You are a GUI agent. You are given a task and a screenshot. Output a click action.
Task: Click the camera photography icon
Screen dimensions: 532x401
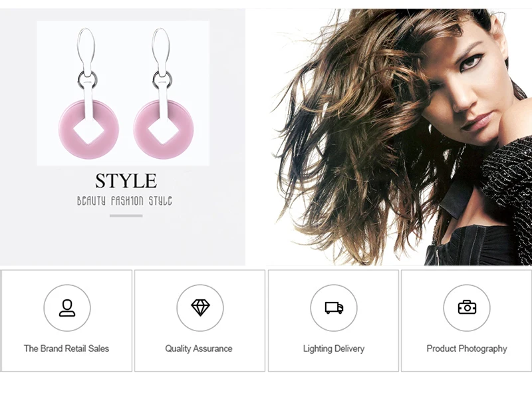click(467, 307)
